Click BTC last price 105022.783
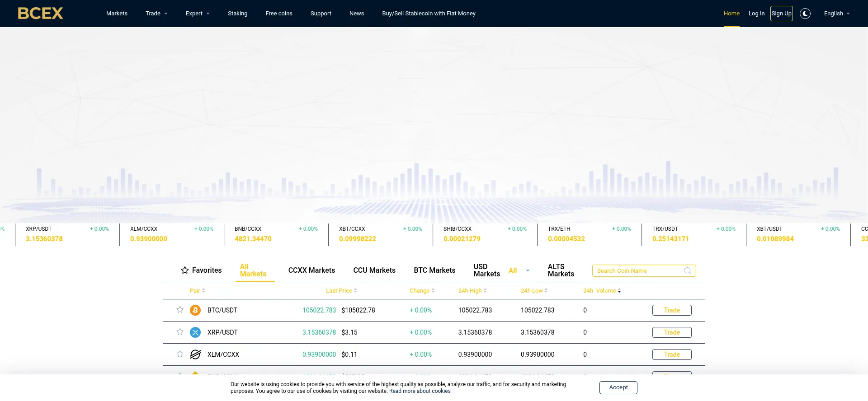Image resolution: width=868 pixels, height=401 pixels. (319, 310)
